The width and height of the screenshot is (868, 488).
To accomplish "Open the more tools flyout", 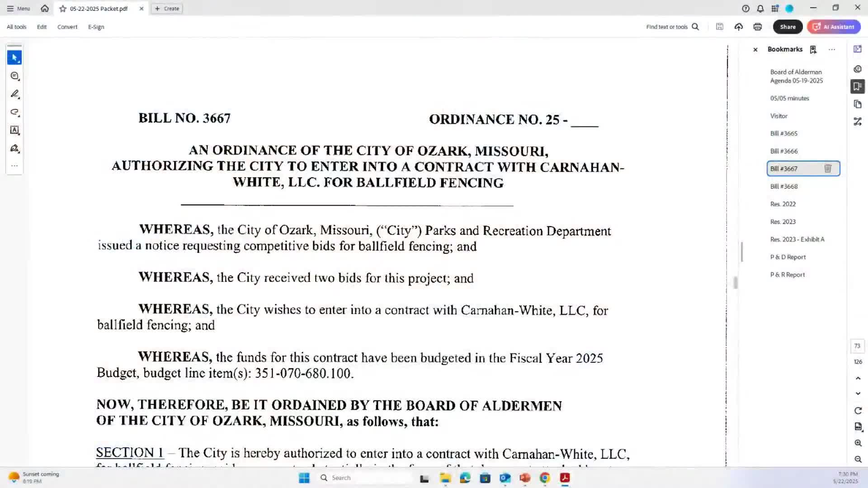I will click(14, 165).
